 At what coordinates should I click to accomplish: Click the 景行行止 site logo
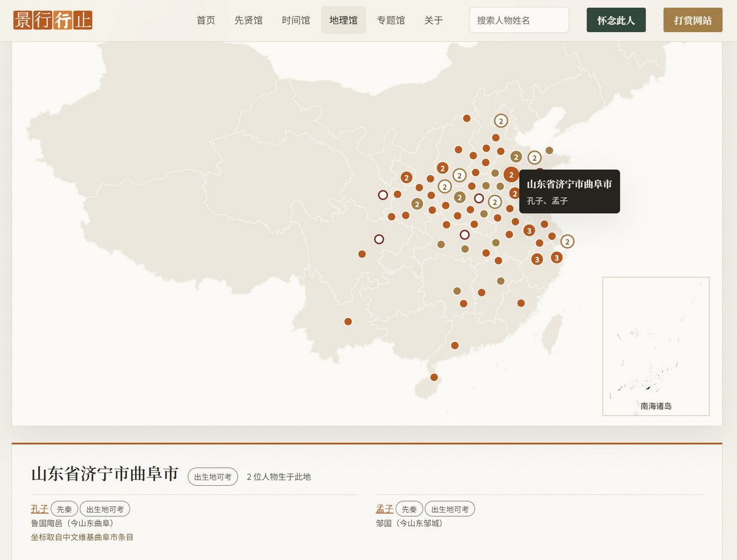point(53,20)
